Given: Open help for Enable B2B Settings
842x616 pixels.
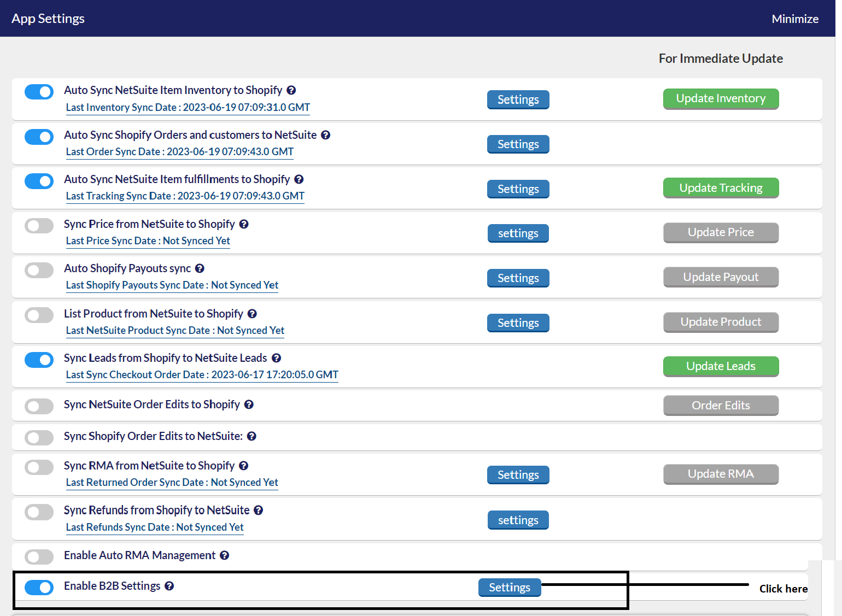Looking at the screenshot, I should point(169,586).
